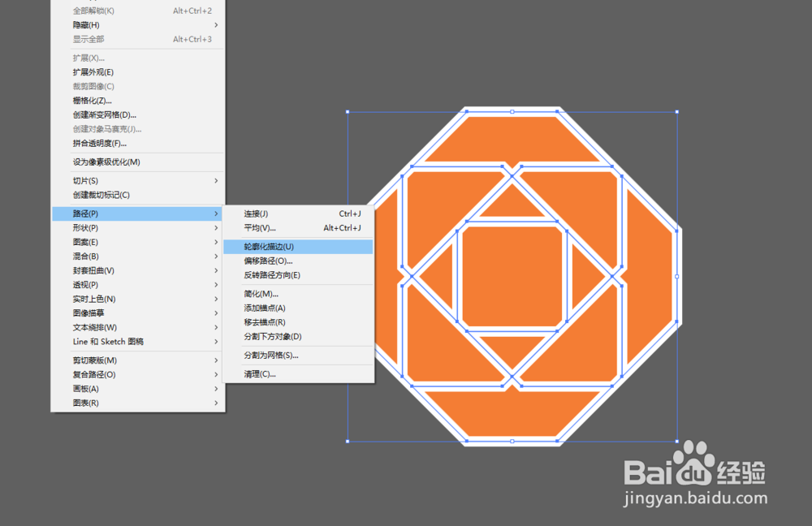Open the 文本绕排(W) submenu
The image size is (812, 526).
(138, 327)
